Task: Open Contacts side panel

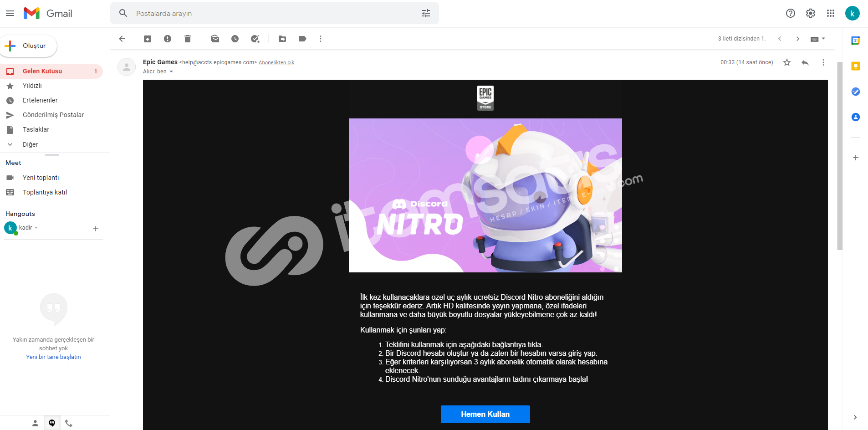Action: coord(856,117)
